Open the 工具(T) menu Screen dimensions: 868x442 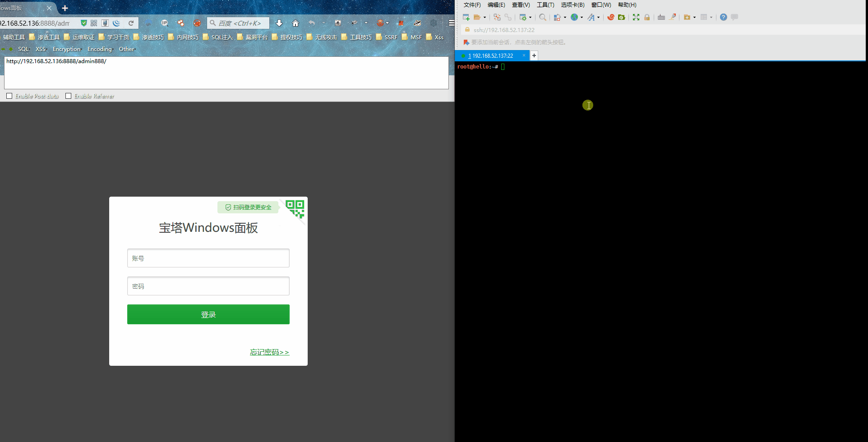(x=545, y=5)
